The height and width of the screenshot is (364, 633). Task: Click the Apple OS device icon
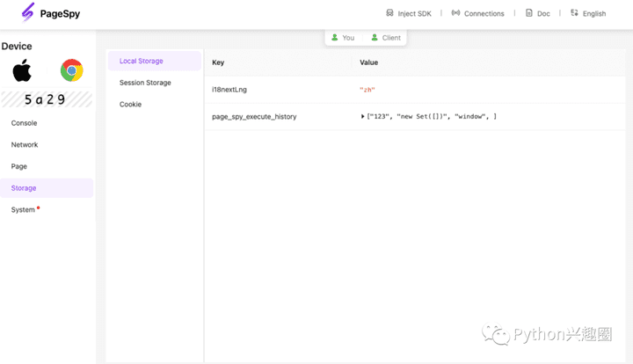22,70
